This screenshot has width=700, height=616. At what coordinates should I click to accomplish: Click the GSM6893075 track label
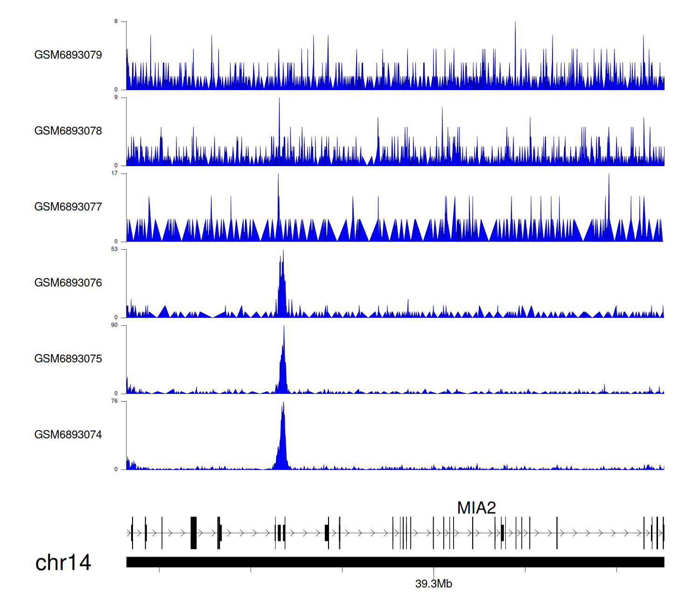coord(68,359)
